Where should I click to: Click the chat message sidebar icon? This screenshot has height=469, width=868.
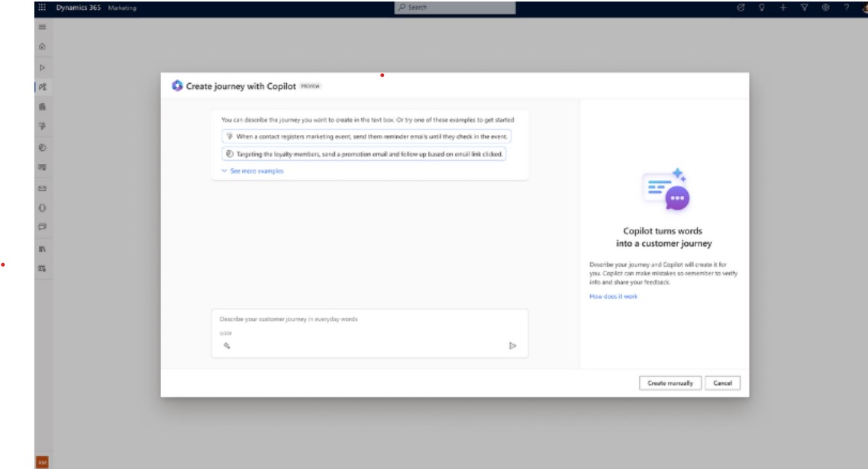click(x=42, y=226)
